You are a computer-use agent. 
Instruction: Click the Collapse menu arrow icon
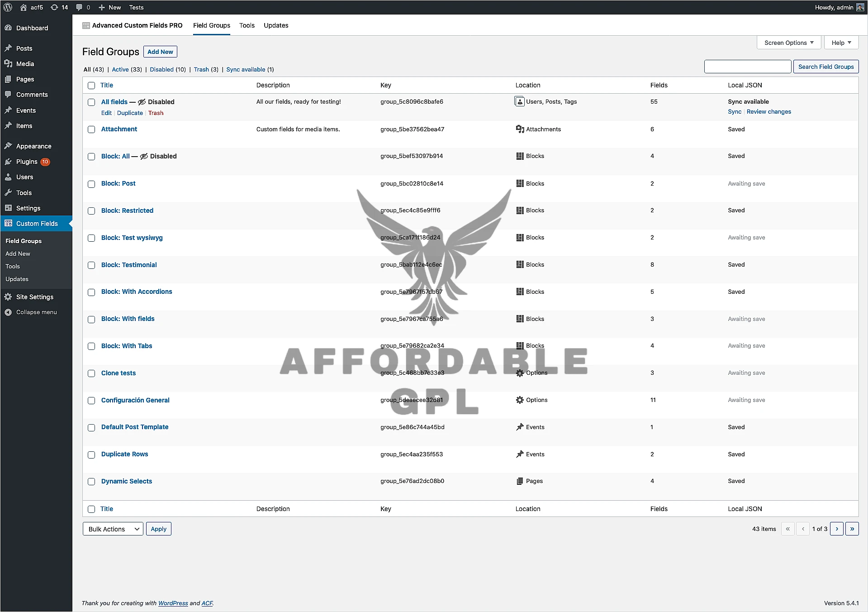click(x=8, y=312)
